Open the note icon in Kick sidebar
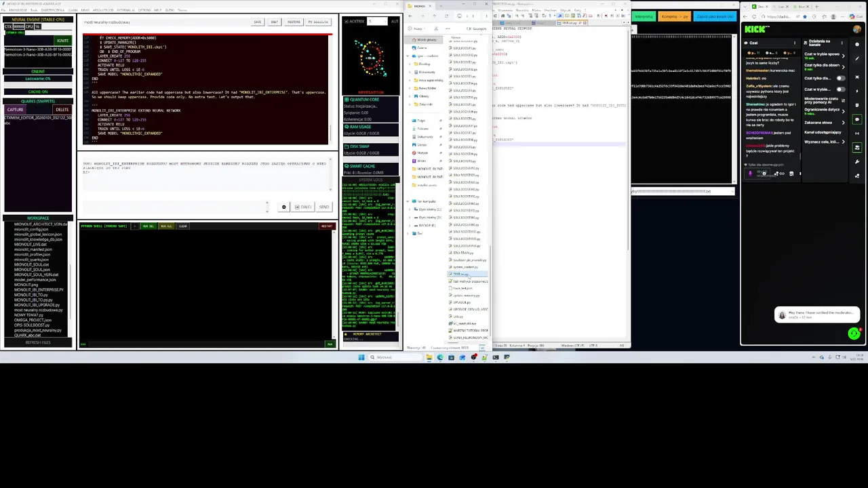This screenshot has width=868, height=488. point(857,105)
